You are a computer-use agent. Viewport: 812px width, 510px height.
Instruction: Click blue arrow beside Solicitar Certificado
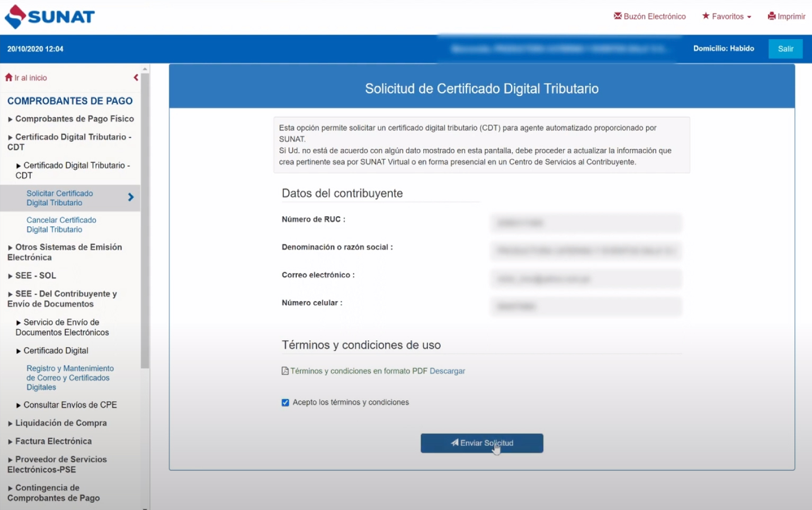131,197
